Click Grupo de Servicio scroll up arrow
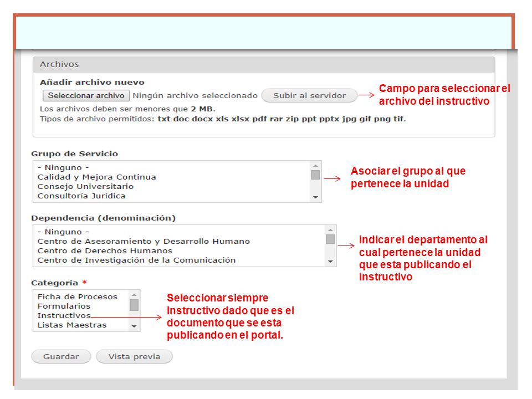 click(315, 166)
